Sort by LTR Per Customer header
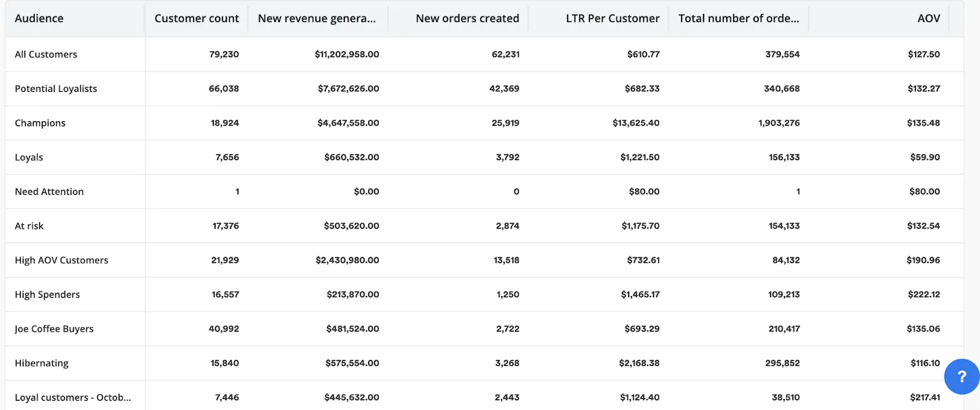This screenshot has height=410, width=980. pyautogui.click(x=612, y=18)
